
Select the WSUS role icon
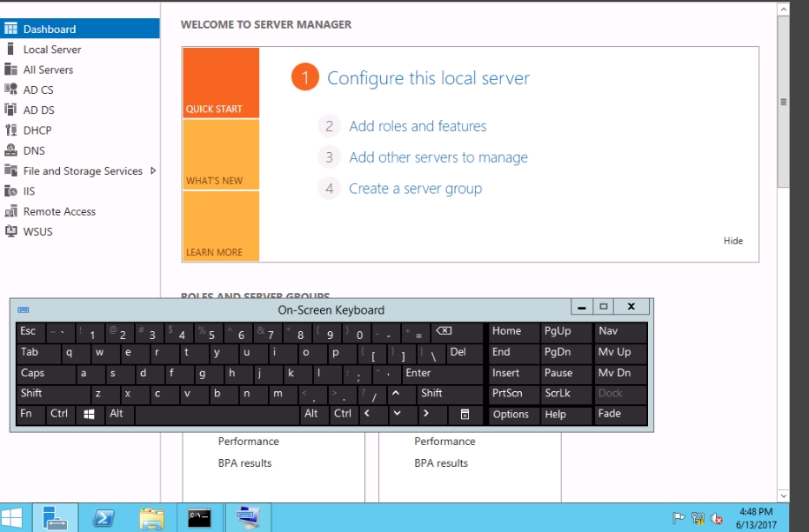[x=10, y=231]
